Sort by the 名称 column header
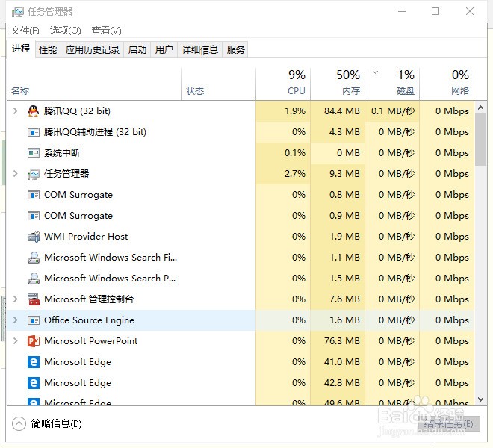The height and width of the screenshot is (448, 493). click(93, 84)
